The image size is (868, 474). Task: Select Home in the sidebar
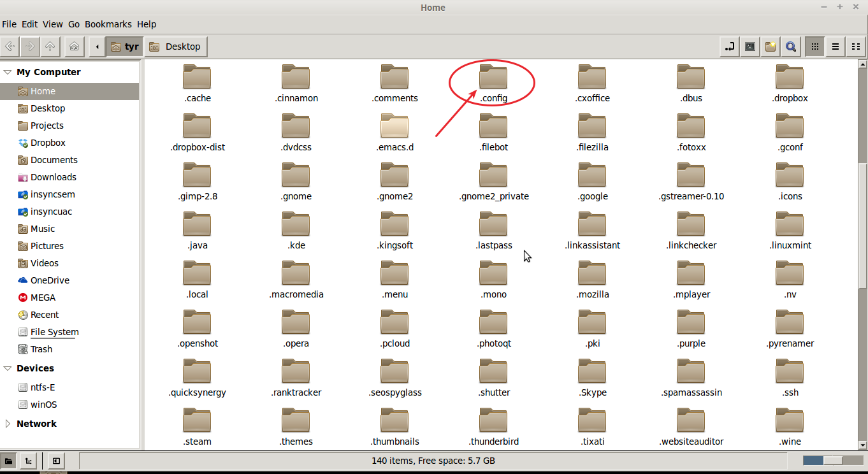point(69,91)
